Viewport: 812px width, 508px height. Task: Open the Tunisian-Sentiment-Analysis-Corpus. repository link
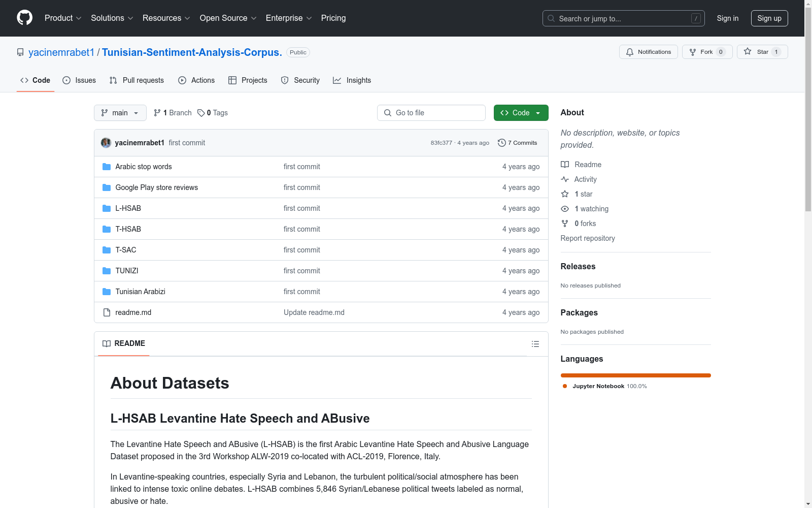point(192,52)
